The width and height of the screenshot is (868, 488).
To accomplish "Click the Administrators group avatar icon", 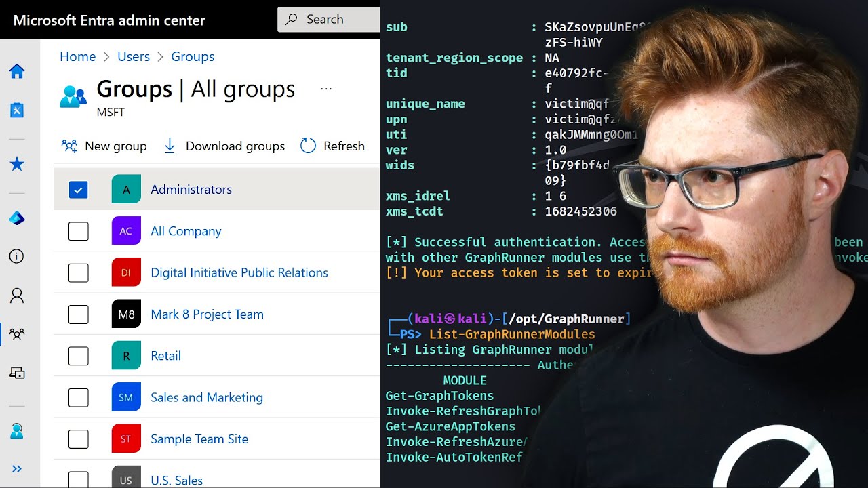I will tap(126, 190).
